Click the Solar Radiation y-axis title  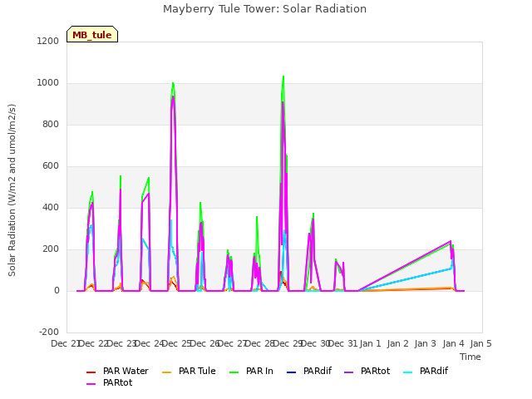tap(12, 190)
